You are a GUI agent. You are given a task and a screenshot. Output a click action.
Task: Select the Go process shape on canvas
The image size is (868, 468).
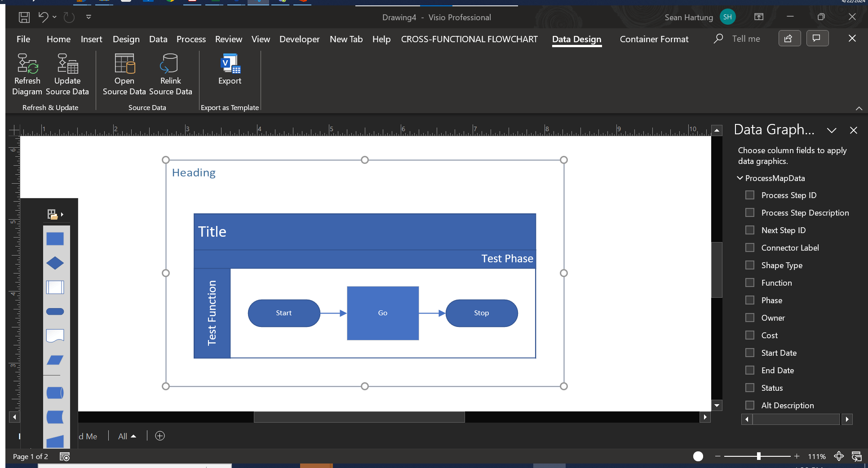383,313
